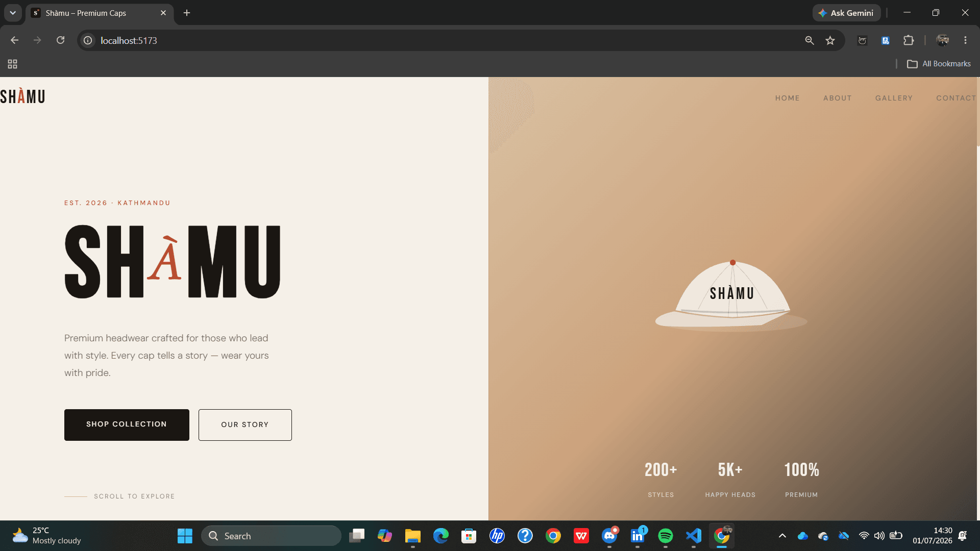Navigate to HOME in site menu
Viewport: 980px width, 551px height.
(x=787, y=98)
